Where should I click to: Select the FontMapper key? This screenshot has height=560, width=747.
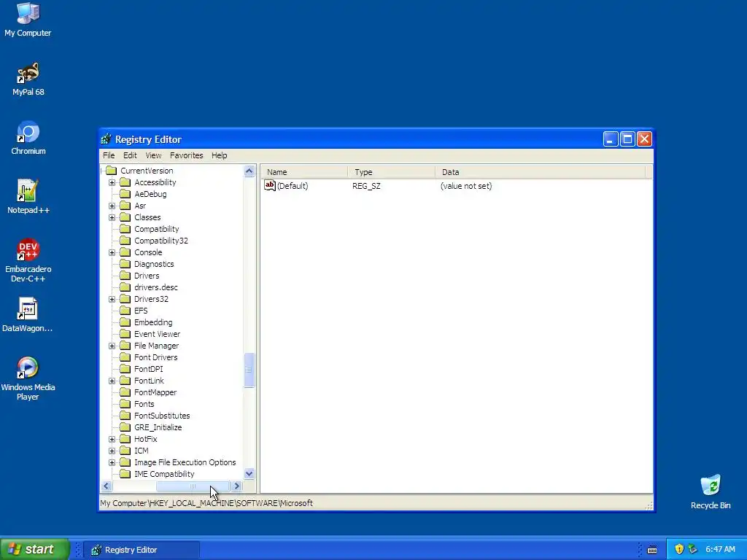155,392
